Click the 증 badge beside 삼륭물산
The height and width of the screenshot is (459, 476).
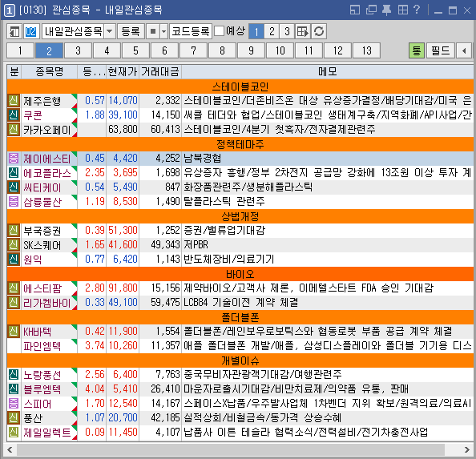click(14, 201)
